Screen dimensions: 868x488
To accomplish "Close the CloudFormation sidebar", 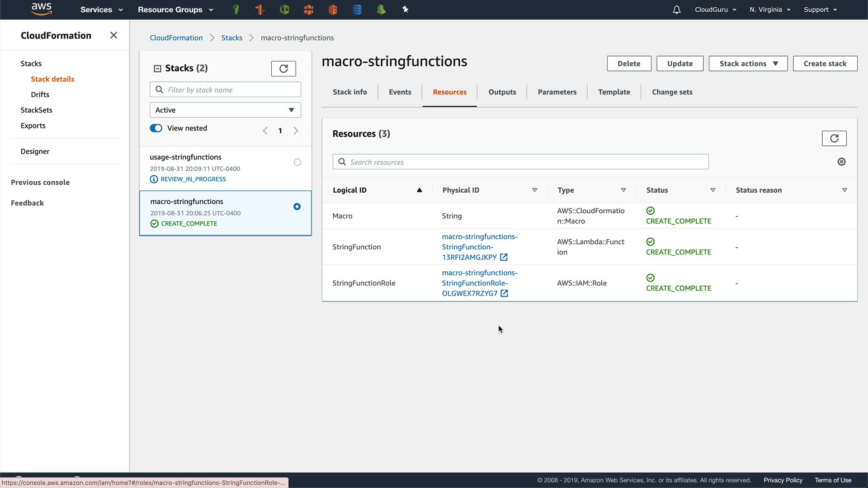I will click(x=113, y=35).
